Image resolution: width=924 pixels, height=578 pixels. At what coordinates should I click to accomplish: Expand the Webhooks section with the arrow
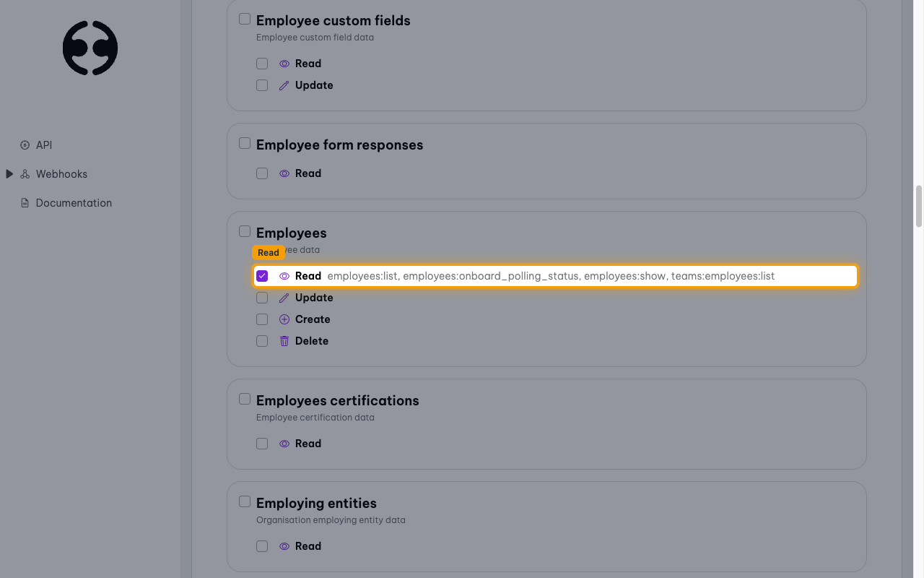9,174
